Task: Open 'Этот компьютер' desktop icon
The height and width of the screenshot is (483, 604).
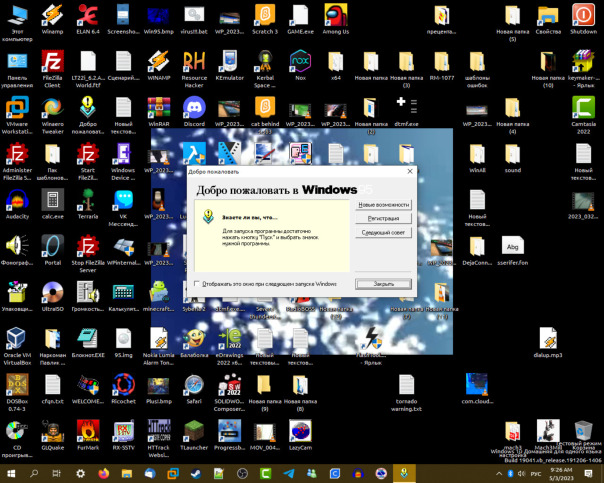Action: pyautogui.click(x=17, y=22)
